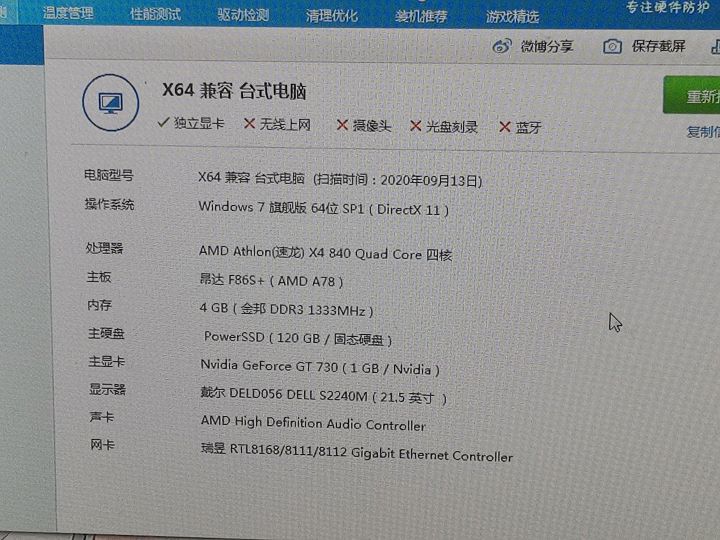Click 保存截屏 button
Screen dimensions: 720x540
[x=658, y=46]
